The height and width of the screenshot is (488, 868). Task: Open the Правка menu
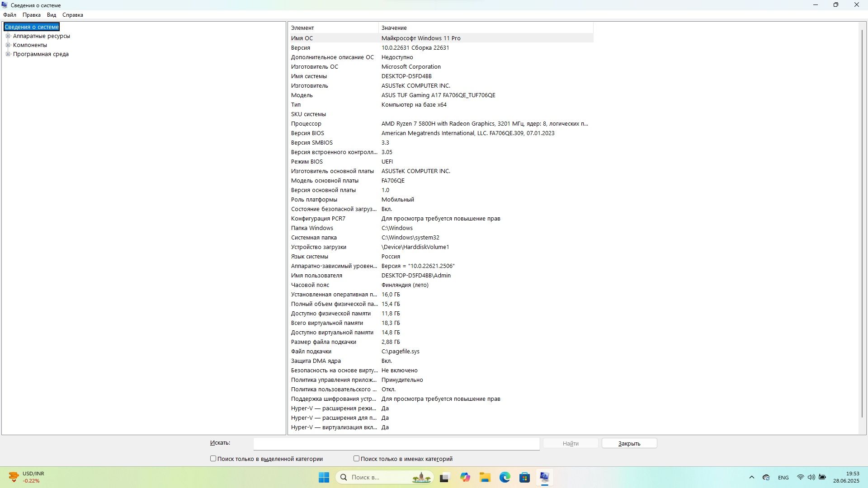click(x=32, y=15)
